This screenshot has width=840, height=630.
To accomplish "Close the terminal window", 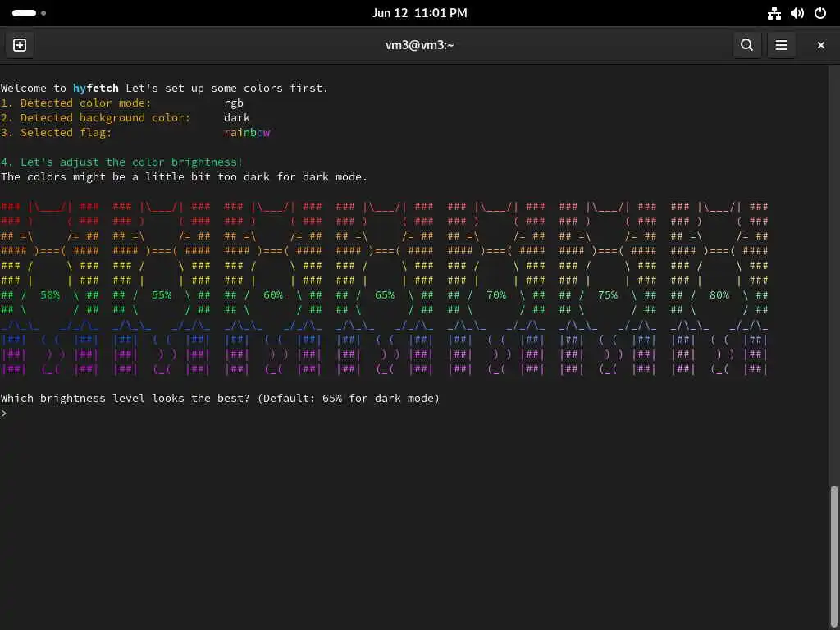I will point(820,45).
